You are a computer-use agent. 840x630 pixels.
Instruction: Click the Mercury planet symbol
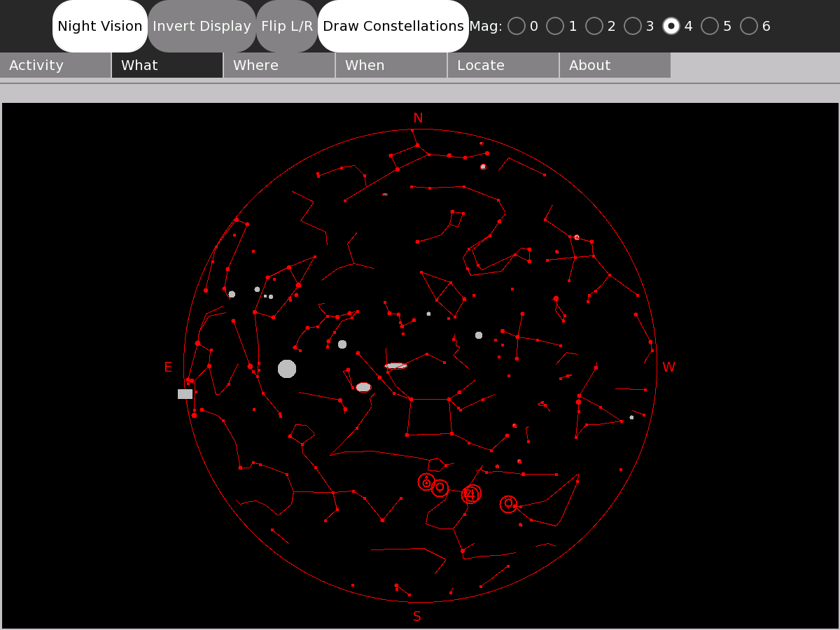[x=509, y=503]
